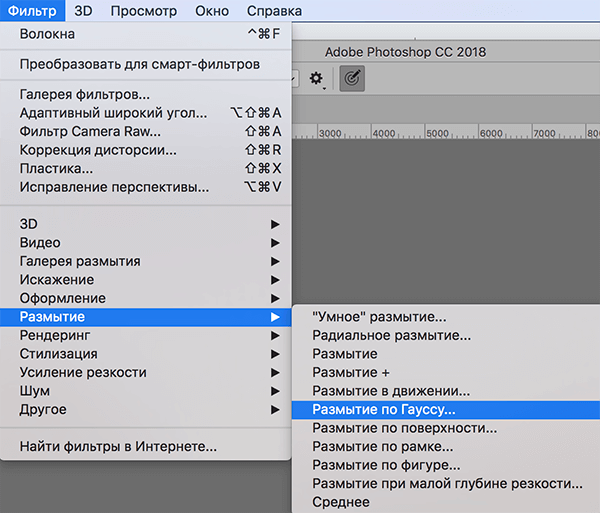
Task: Toggle the target brush pressure icon
Action: 352,78
